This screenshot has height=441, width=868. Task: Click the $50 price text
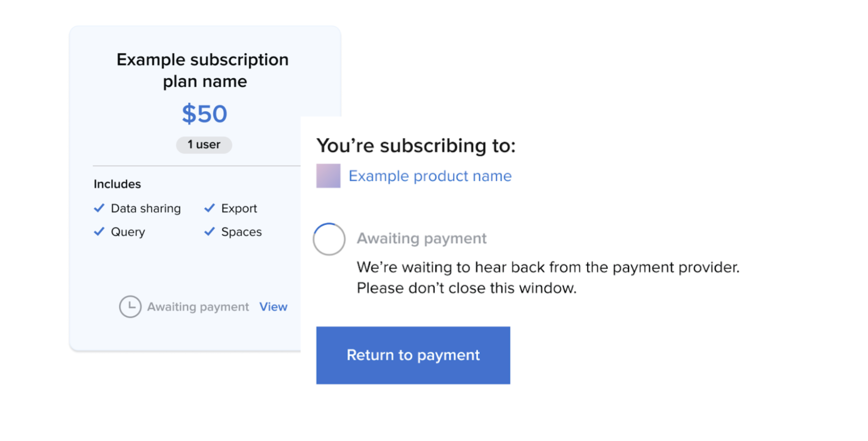[204, 114]
